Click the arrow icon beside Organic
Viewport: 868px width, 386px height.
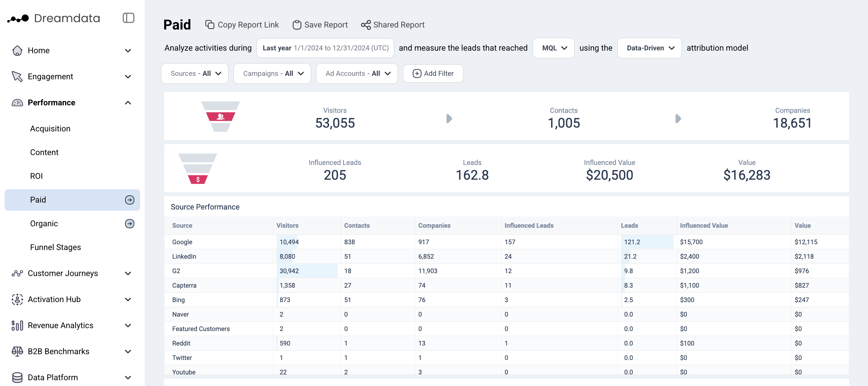click(129, 224)
